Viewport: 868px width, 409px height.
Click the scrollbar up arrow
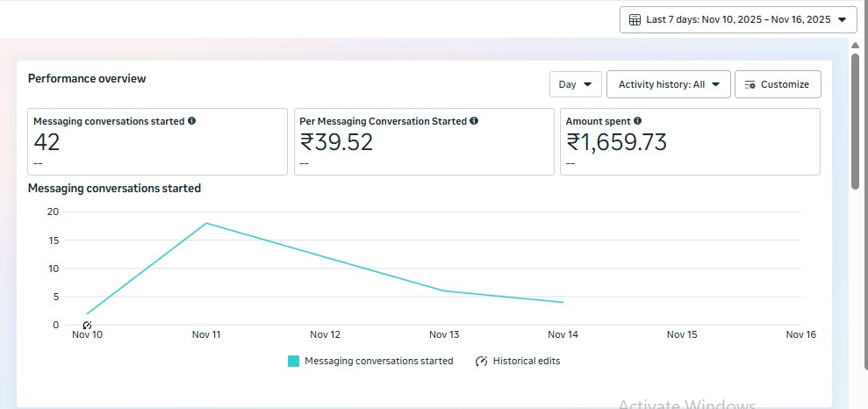[x=855, y=46]
